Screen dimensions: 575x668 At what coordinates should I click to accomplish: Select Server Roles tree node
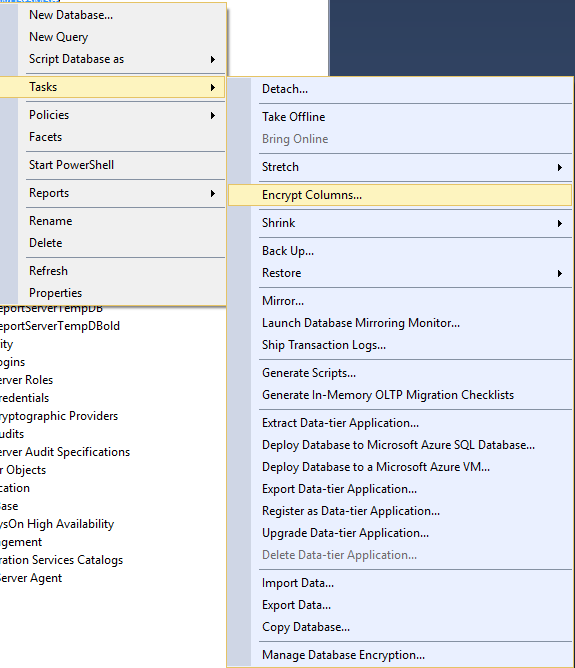[x=26, y=380]
